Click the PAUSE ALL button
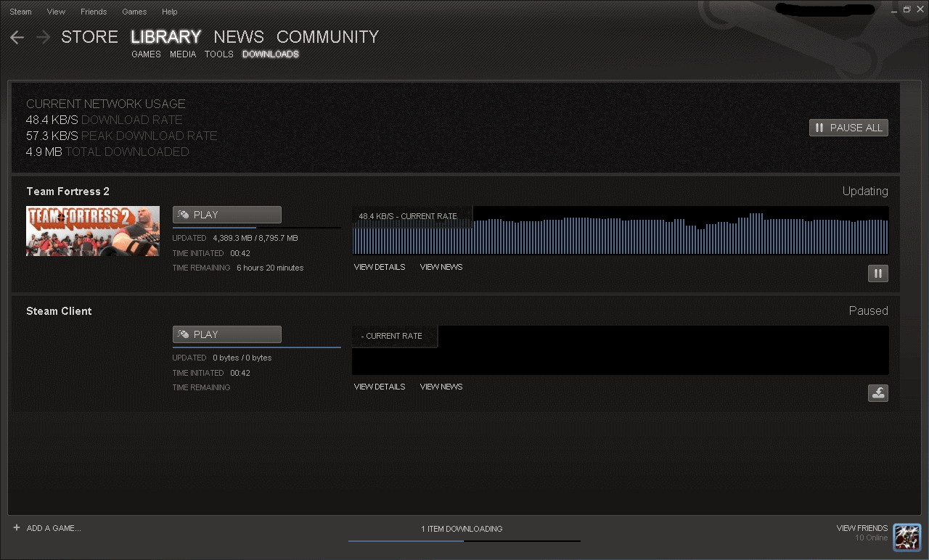Viewport: 929px width, 560px height. click(848, 128)
